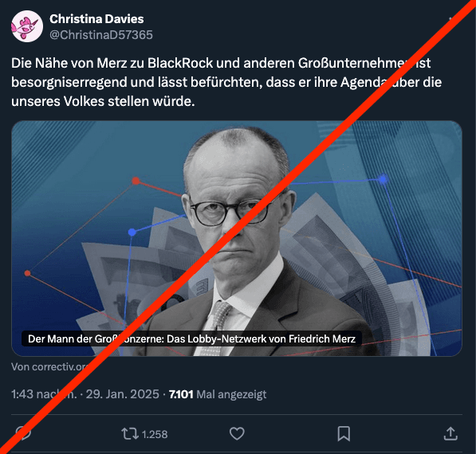Click the word 'BlackRock' in the post text
476x454 pixels.
[180, 63]
